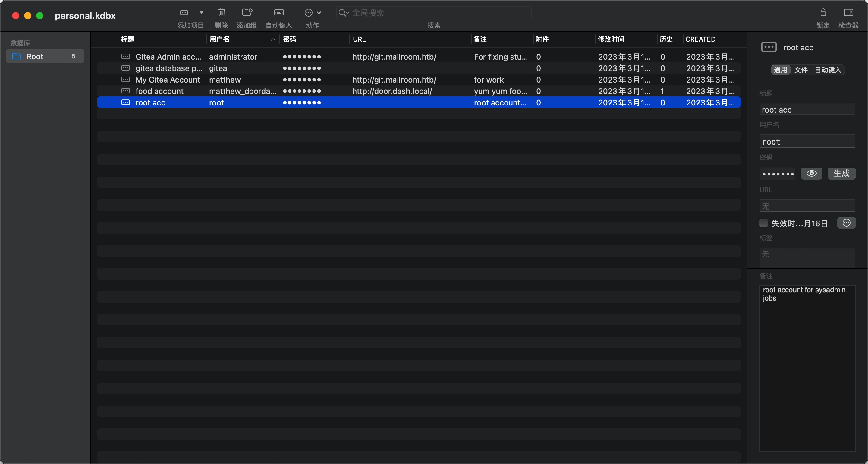The image size is (868, 464).
Task: Lock the database with the padlock icon
Action: click(823, 13)
